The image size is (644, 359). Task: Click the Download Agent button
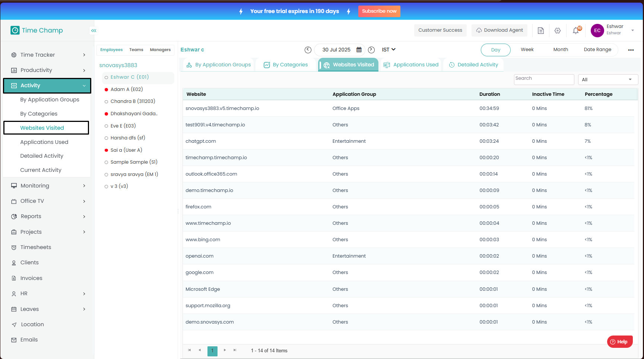pos(499,30)
